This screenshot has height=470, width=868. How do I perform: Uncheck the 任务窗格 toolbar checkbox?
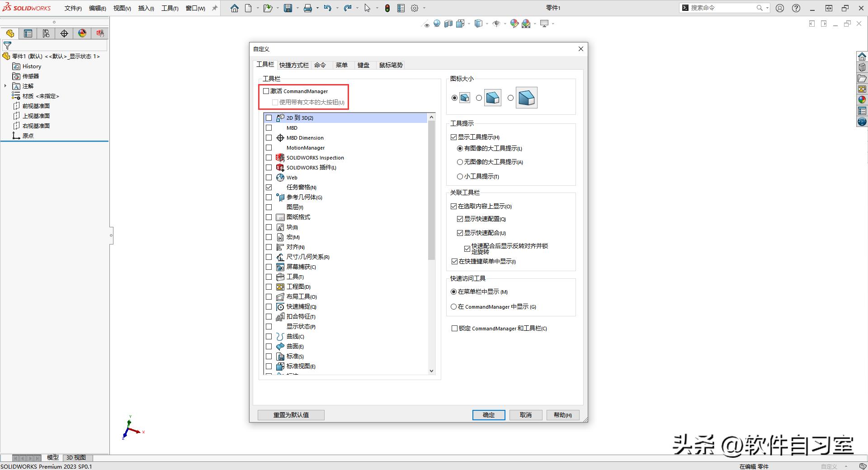pos(269,187)
